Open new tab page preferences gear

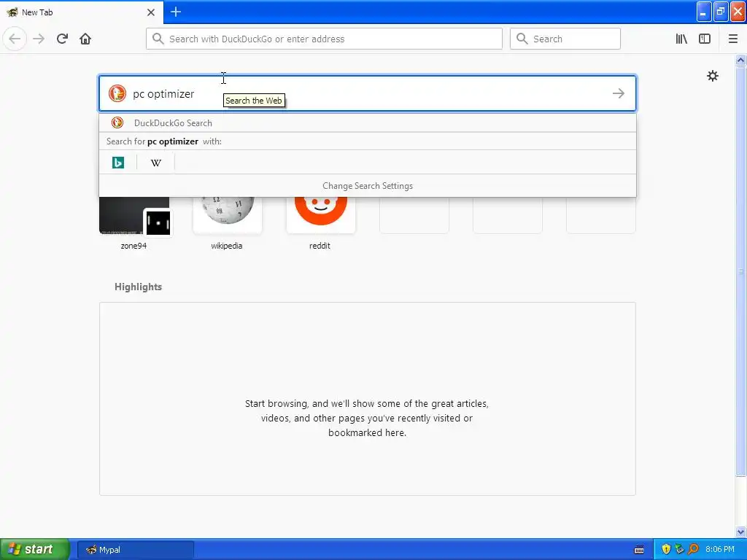tap(712, 76)
